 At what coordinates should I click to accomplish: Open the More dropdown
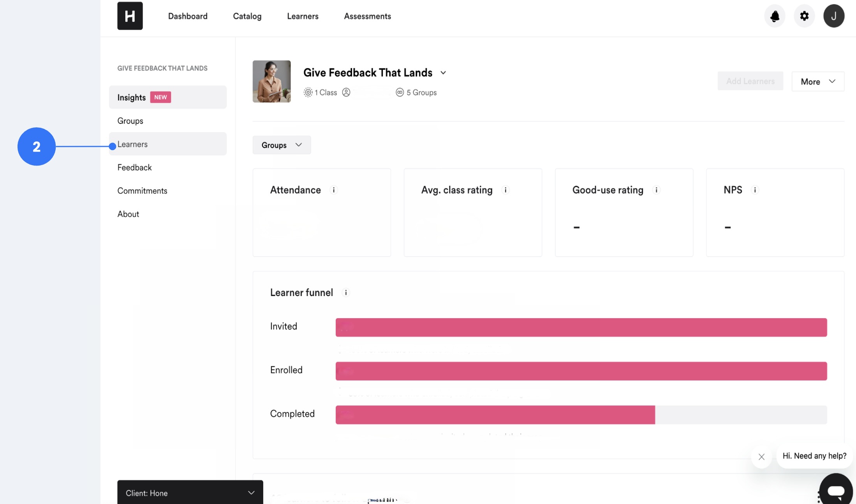click(x=817, y=81)
